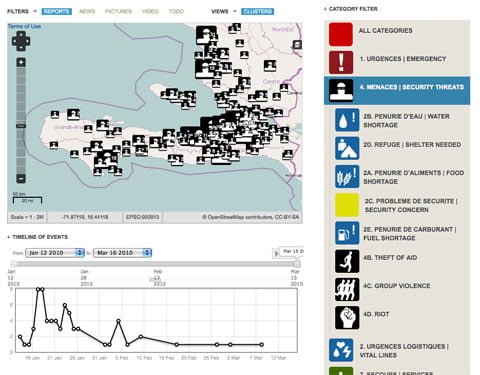Click the Menaces Security Threats burglar icon

tap(341, 90)
